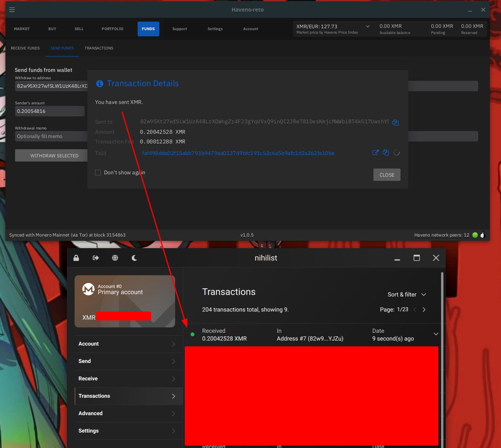This screenshot has height=448, width=501.
Task: Go to the next transactions page
Action: coord(424,310)
